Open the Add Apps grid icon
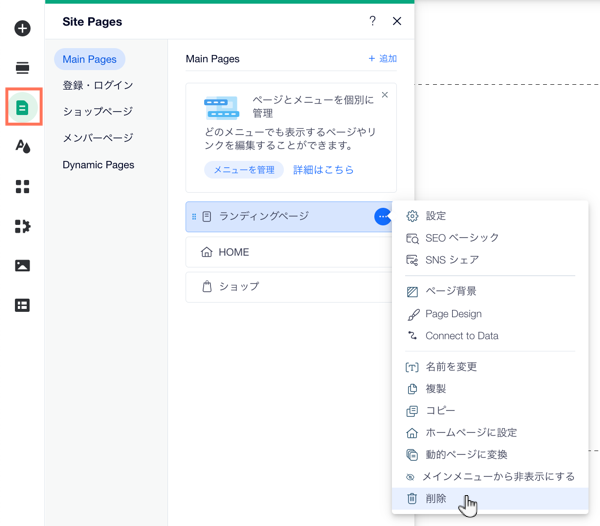 click(23, 187)
